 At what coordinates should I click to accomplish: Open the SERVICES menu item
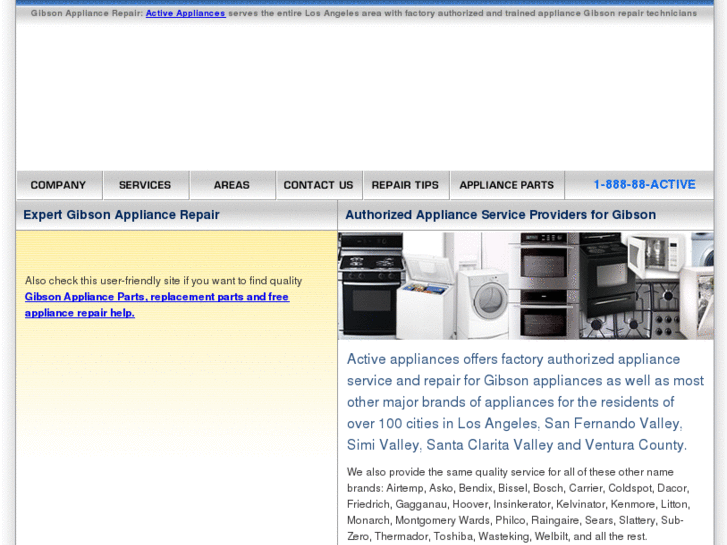[146, 185]
